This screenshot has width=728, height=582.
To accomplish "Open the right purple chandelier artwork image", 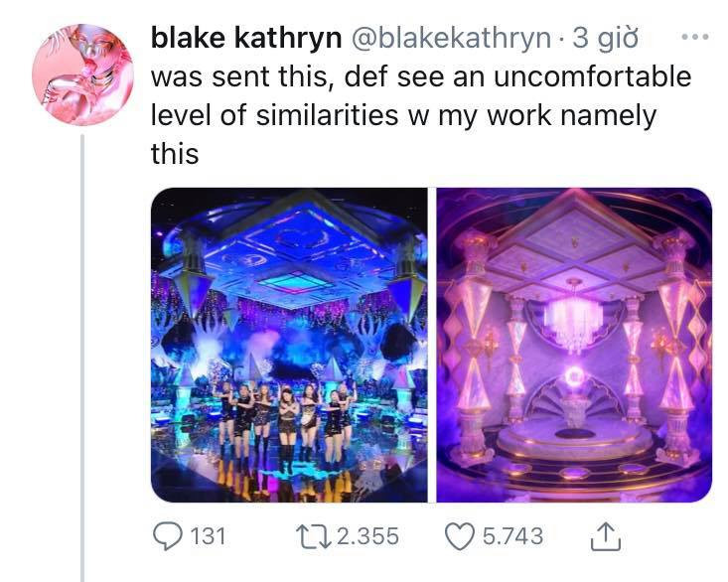I will (574, 345).
